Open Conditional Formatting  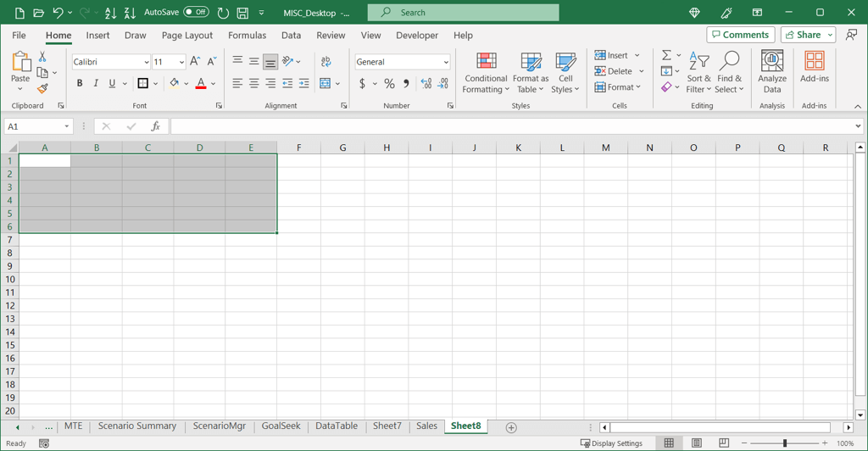[486, 72]
